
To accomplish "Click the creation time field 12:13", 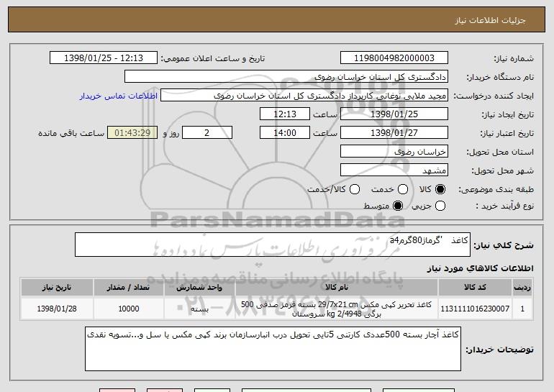I will point(285,114).
